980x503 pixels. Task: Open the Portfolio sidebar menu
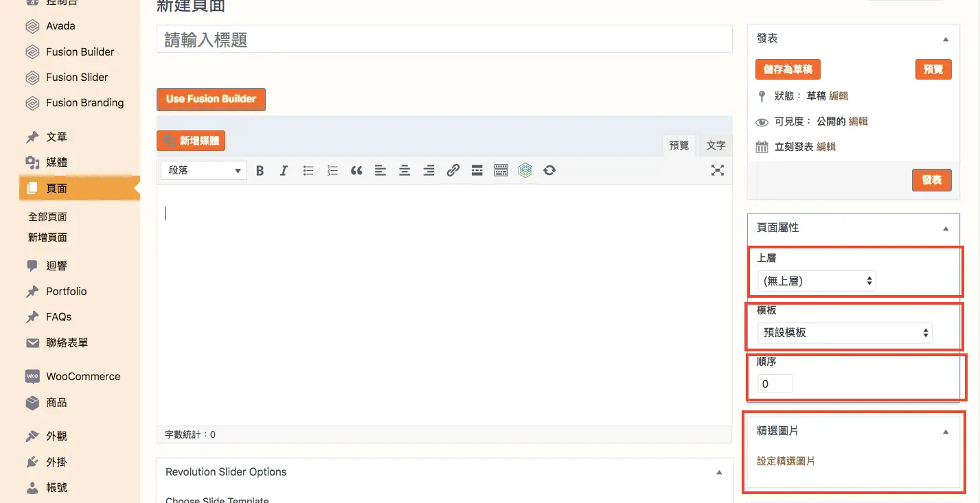click(x=66, y=292)
